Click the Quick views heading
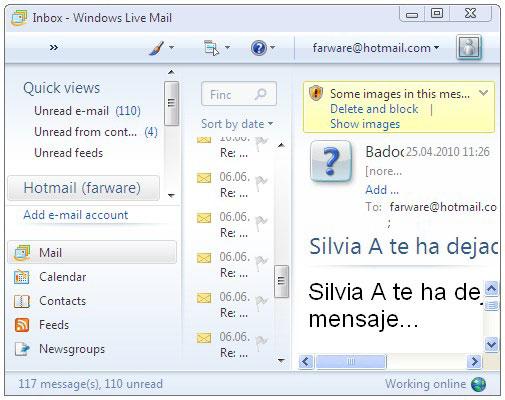This screenshot has width=505, height=400. (61, 88)
